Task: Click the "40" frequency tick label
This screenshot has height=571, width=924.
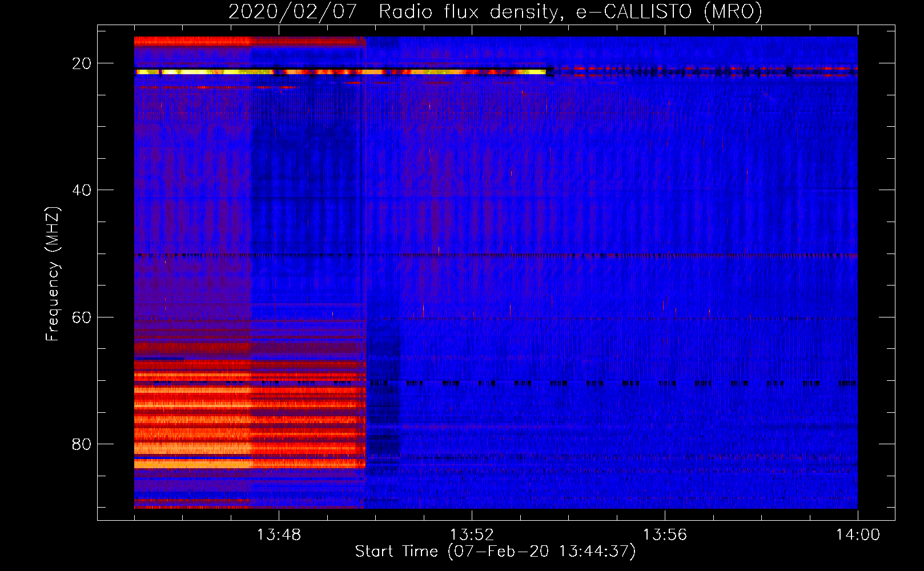Action: pos(82,190)
